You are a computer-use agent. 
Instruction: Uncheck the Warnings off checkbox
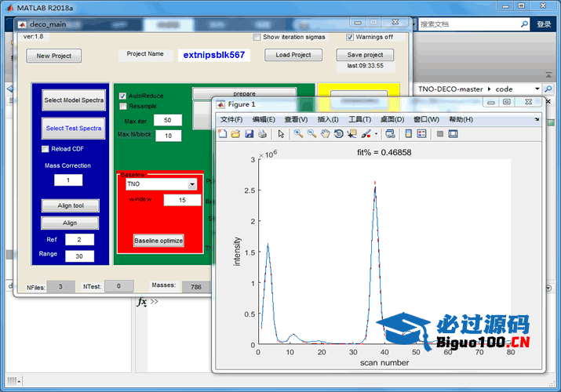click(350, 37)
